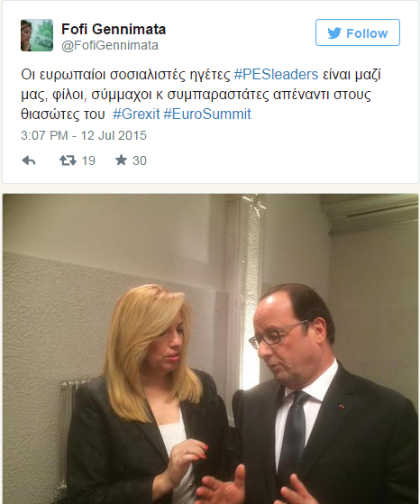Viewport: 420px width, 504px height.
Task: Open the #EuroSummit hashtag link
Action: point(207,115)
